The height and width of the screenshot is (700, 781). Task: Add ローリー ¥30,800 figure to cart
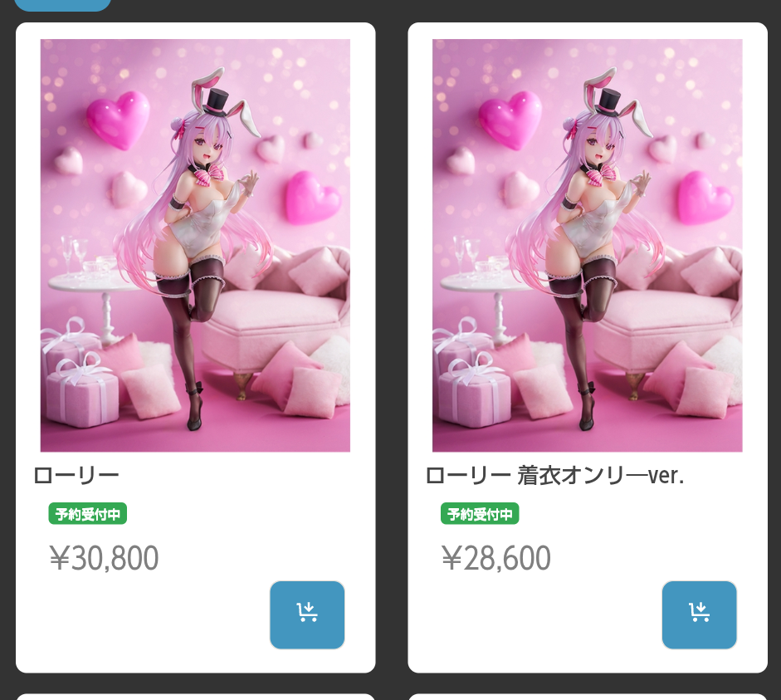[x=307, y=614]
